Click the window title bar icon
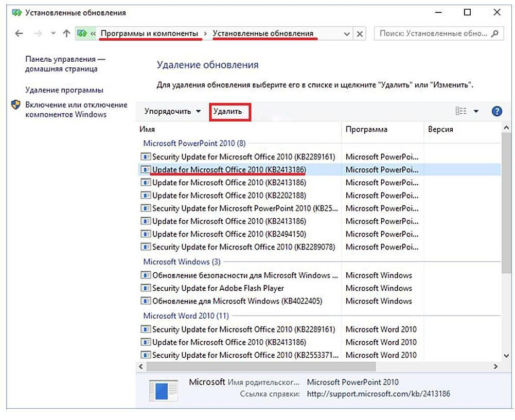Viewport: 515px width, 420px height. (16, 13)
